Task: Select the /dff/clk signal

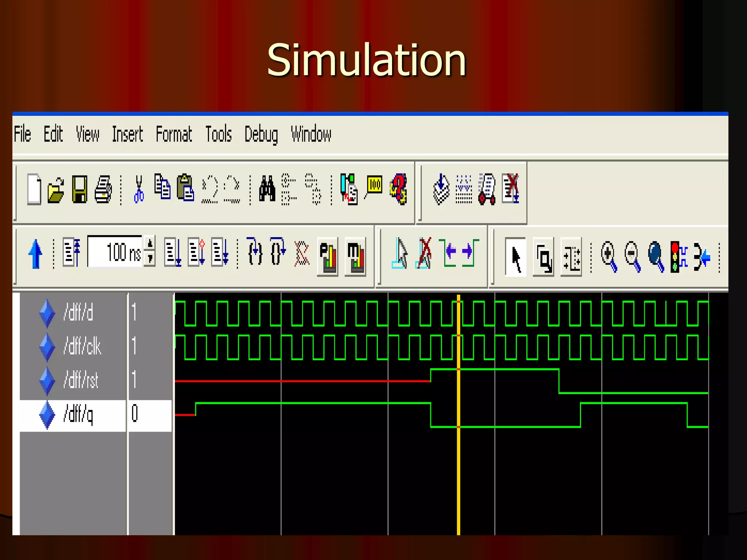Action: 82,346
